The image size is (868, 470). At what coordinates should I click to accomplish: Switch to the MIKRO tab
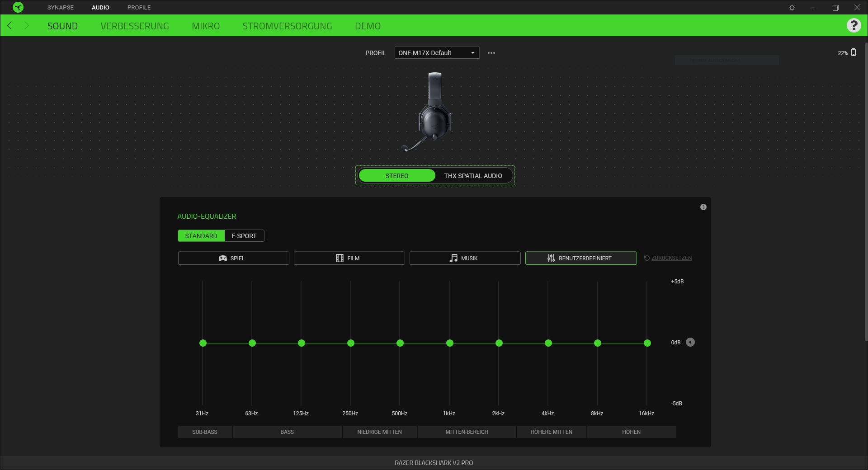point(206,26)
